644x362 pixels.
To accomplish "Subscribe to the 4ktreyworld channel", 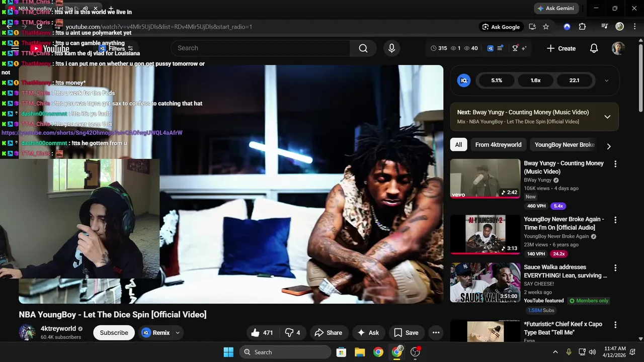I will [x=114, y=333].
